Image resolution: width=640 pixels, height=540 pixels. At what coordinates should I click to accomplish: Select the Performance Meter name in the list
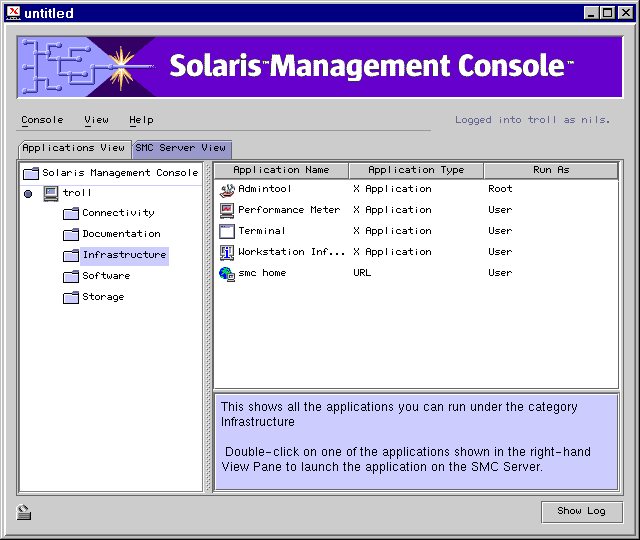point(289,210)
